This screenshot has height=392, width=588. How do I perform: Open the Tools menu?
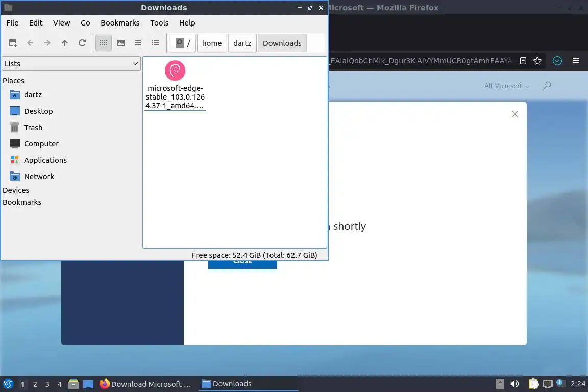pos(159,23)
